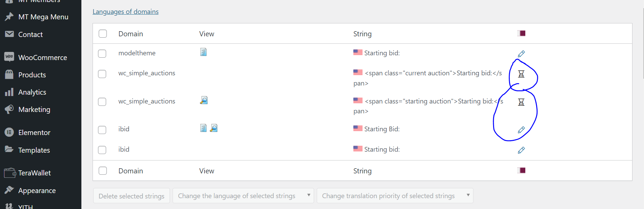
Task: Click the String column header
Action: click(362, 34)
